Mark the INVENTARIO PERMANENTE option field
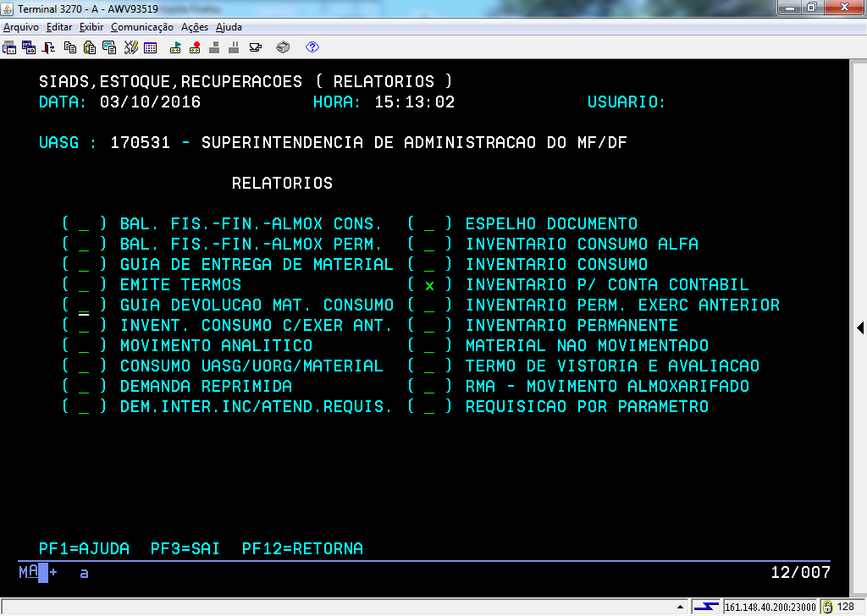 click(429, 326)
